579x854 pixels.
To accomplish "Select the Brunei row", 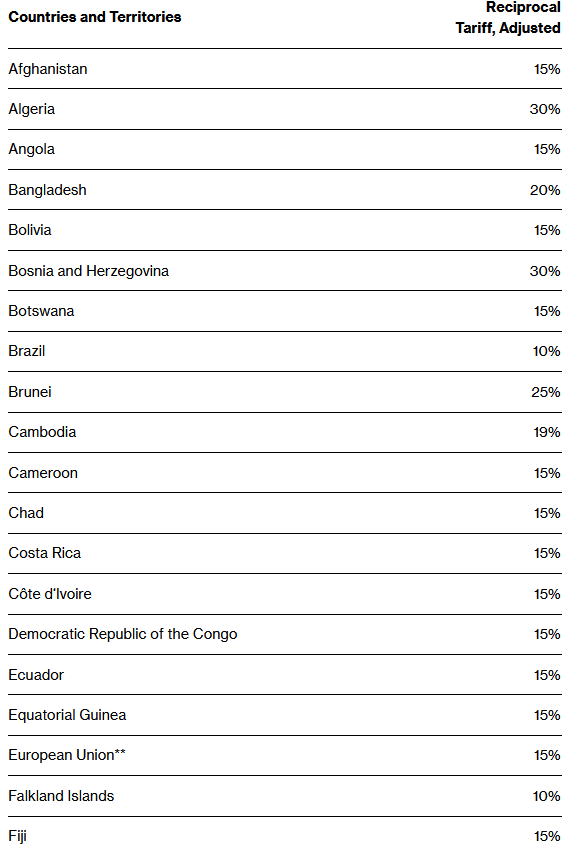I will 285,392.
